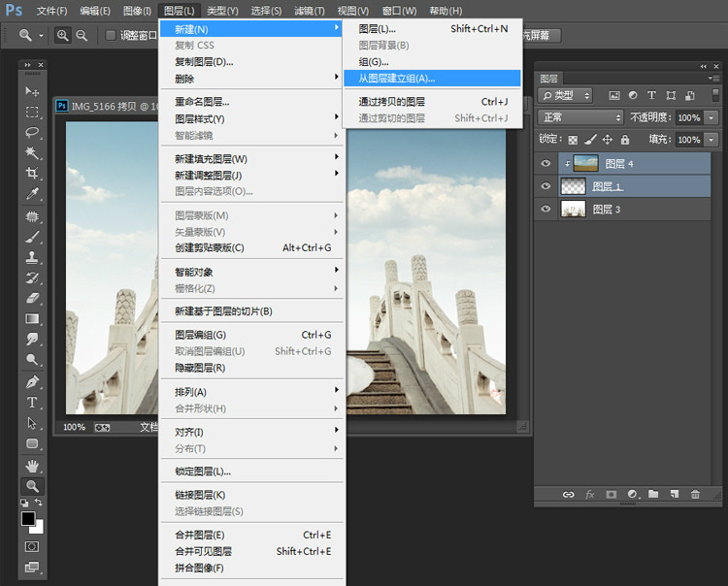Click the add layer style fx icon

pos(589,494)
